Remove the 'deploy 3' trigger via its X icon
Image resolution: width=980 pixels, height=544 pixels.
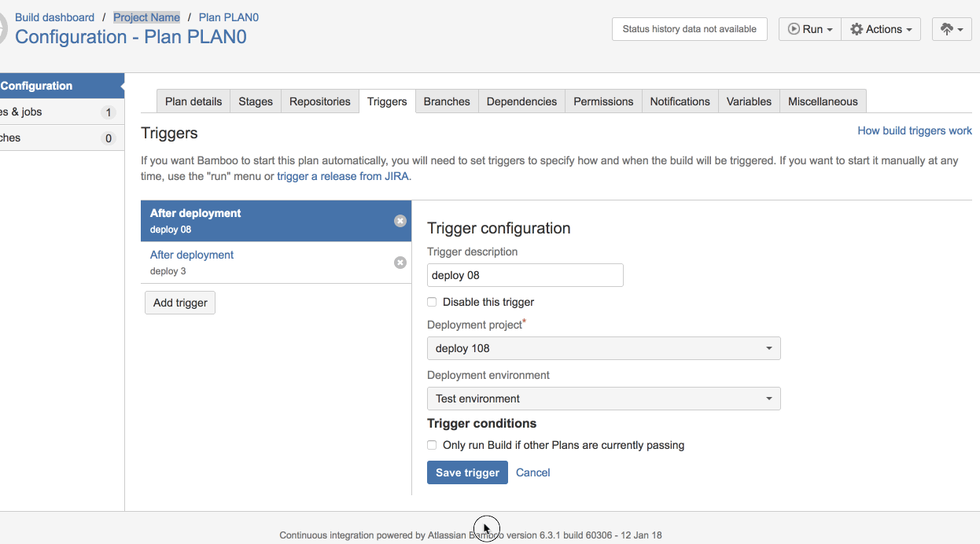[x=400, y=263]
